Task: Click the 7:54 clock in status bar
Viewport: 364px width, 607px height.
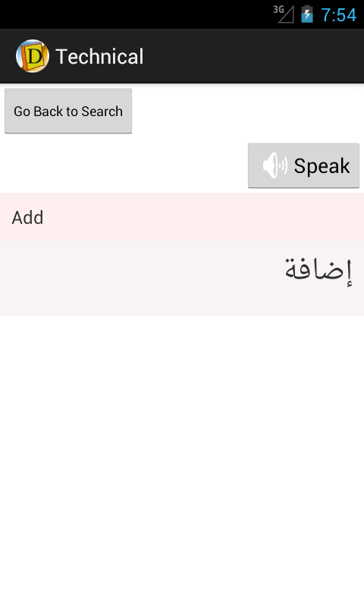Action: point(338,15)
